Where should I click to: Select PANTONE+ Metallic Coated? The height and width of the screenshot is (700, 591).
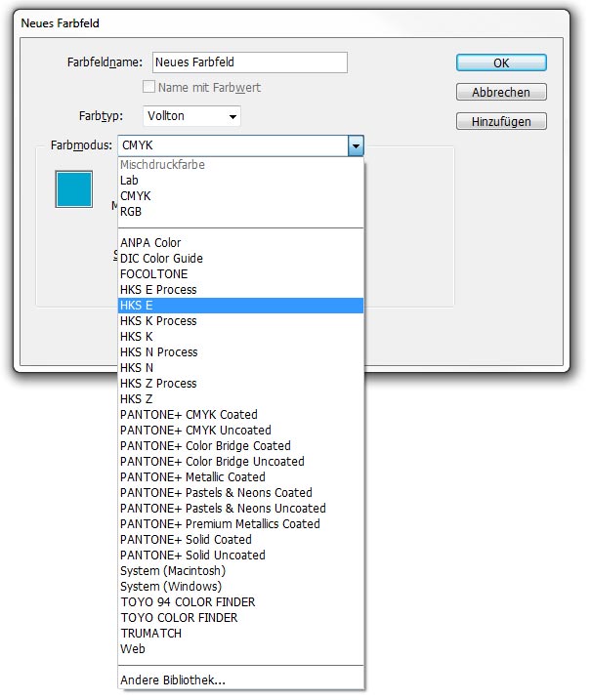(240, 477)
